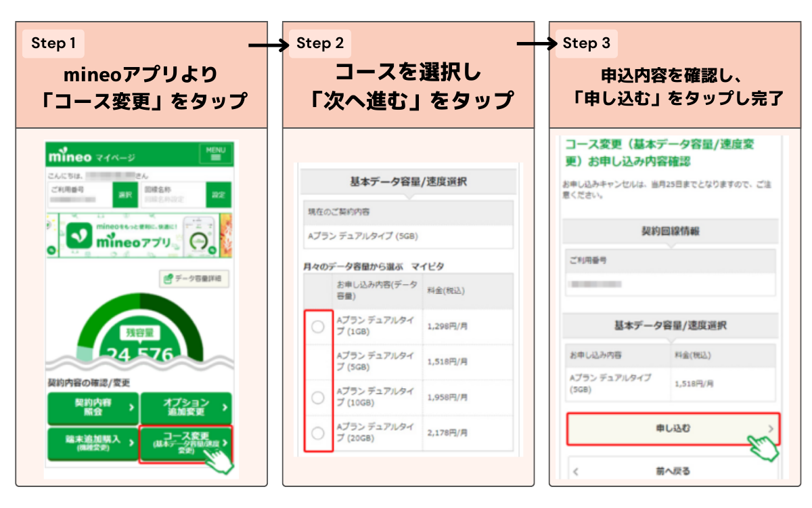
Task: Click the hand pointer on 申し込む
Action: click(x=763, y=447)
